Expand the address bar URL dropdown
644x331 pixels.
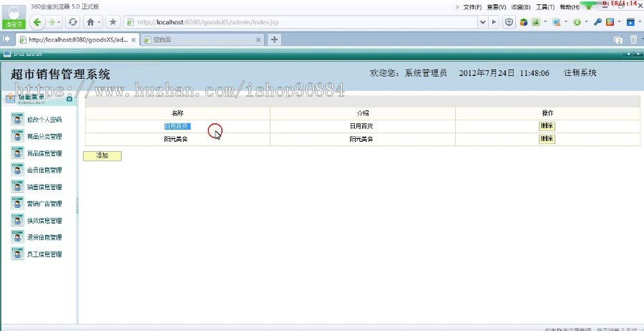pyautogui.click(x=483, y=22)
